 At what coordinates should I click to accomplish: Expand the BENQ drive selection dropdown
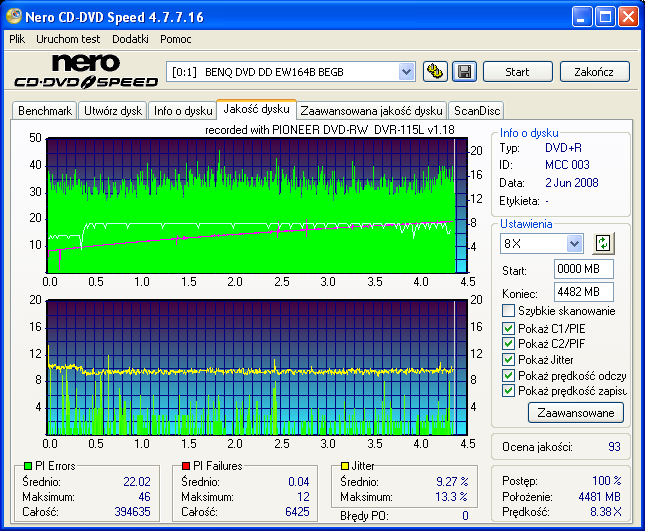coord(406,72)
